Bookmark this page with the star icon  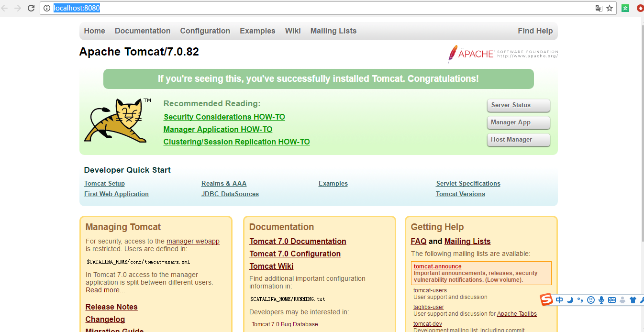coord(610,8)
